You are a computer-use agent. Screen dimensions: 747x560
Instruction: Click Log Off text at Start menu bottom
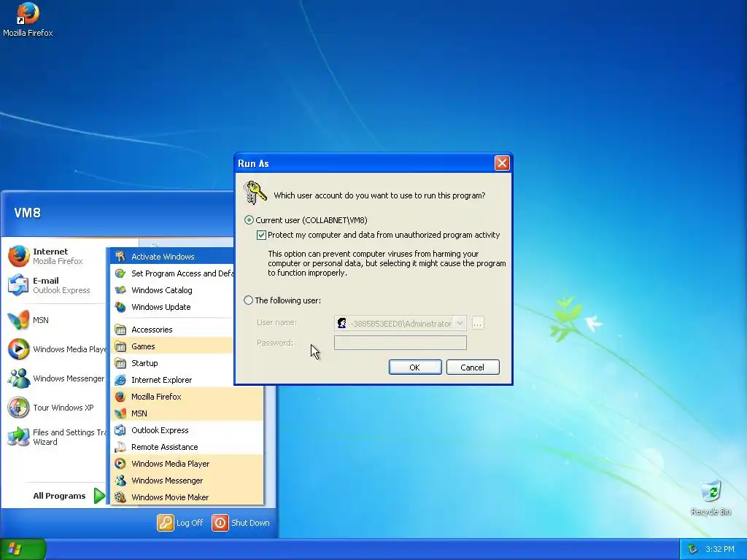pyautogui.click(x=190, y=523)
